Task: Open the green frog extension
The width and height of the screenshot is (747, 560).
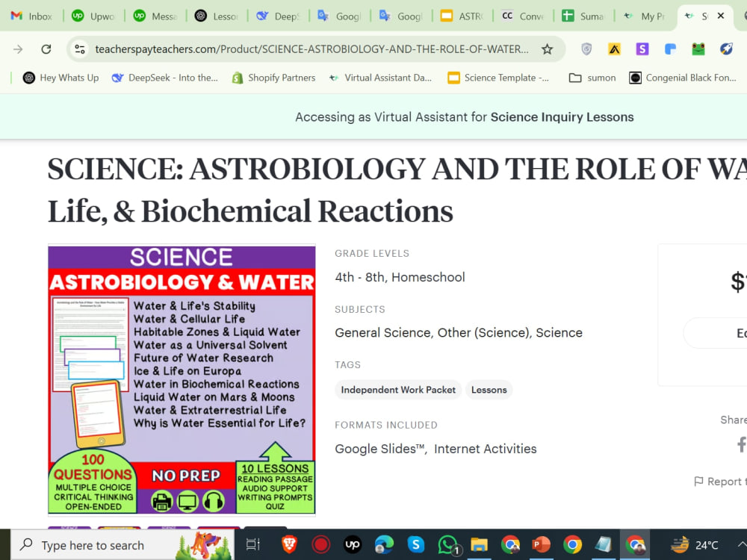Action: click(x=698, y=49)
